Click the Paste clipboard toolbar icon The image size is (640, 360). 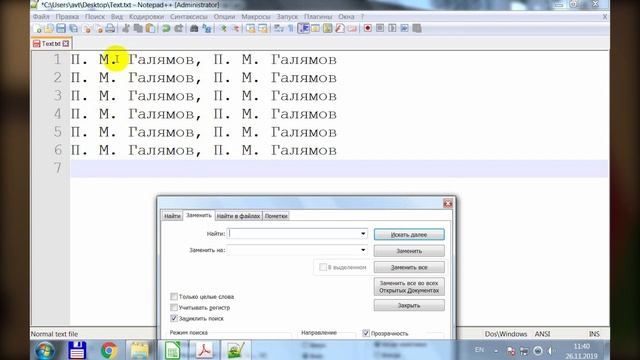(x=151, y=29)
